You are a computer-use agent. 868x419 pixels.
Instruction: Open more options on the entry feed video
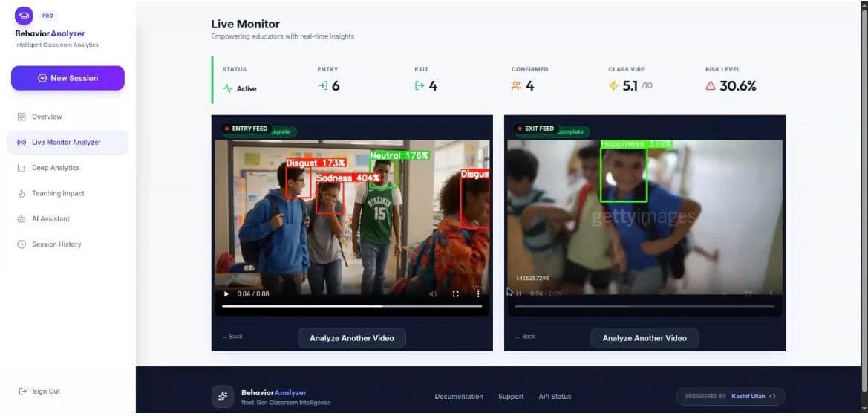[478, 294]
